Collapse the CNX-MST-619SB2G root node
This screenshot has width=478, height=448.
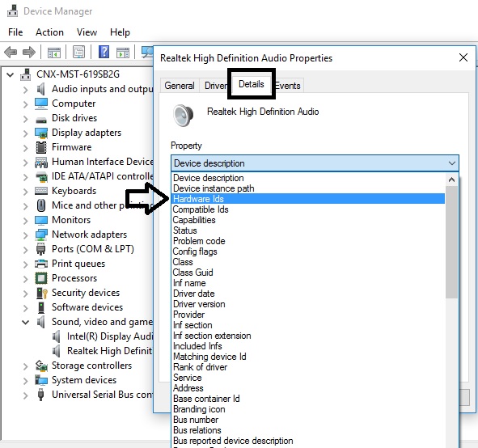(10, 74)
